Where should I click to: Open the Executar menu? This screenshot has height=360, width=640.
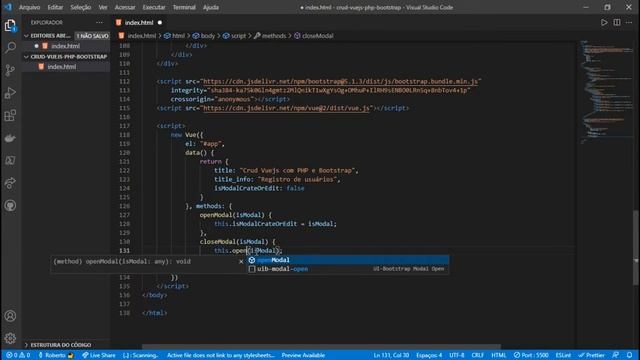tap(154, 7)
